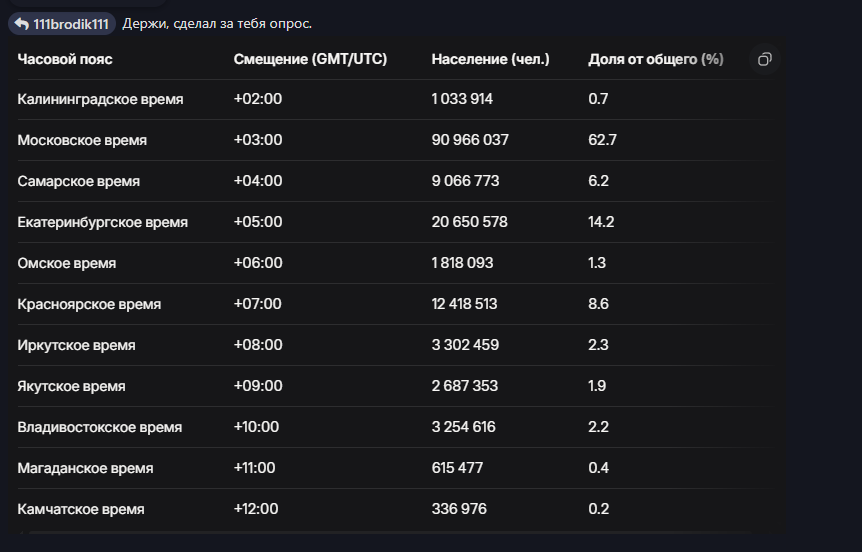Viewport: 862px width, 552px height.
Task: Select the 'Иркутское время' cell
Action: pos(76,346)
